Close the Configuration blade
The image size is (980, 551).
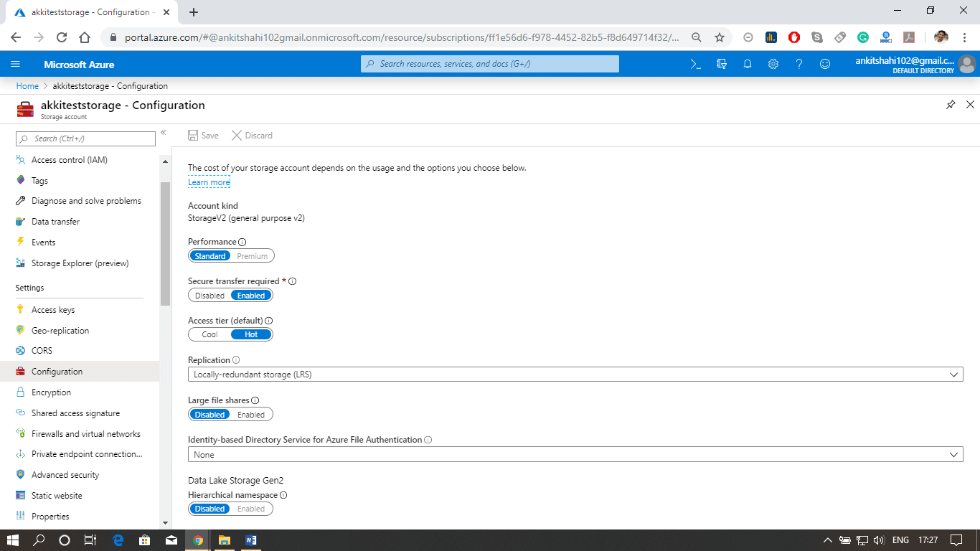point(970,105)
